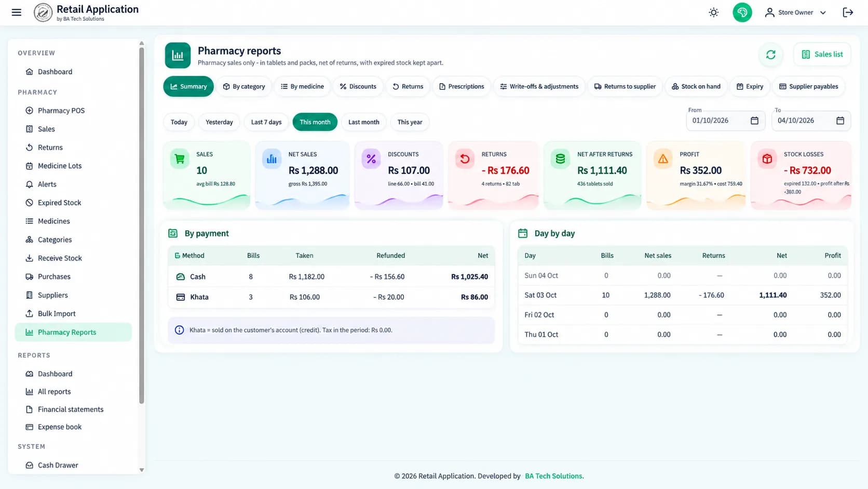Click the Discounts percent icon
The image size is (868, 489).
point(371,159)
